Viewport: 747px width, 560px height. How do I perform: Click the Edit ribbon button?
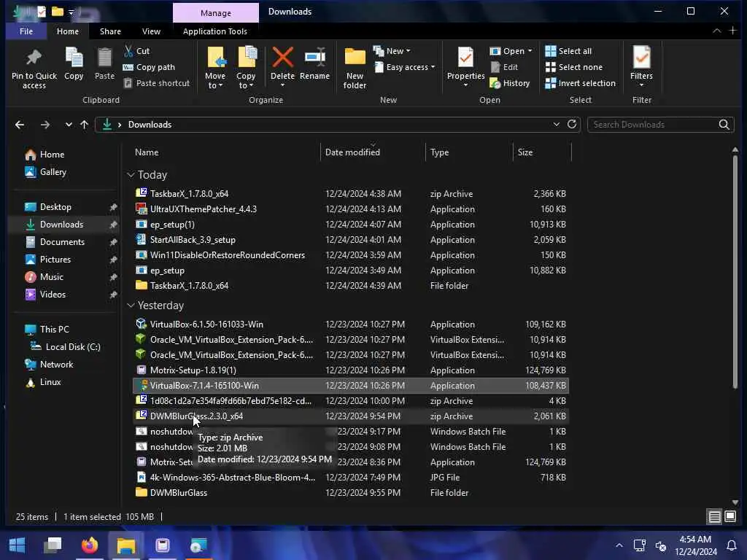pos(504,67)
